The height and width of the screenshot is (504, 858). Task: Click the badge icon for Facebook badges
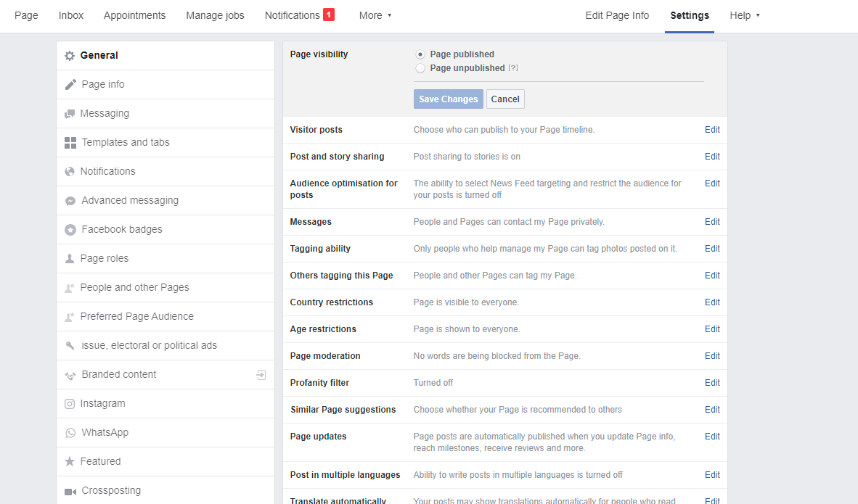click(x=70, y=229)
